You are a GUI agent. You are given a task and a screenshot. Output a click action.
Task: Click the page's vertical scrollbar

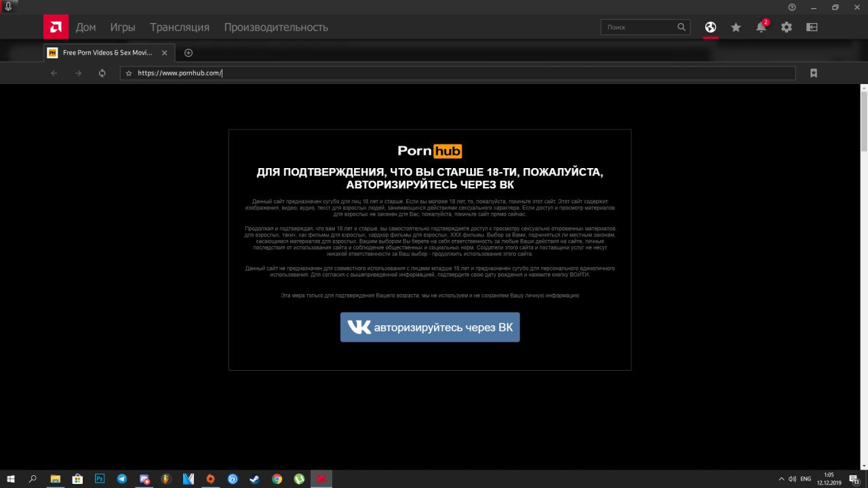(x=863, y=277)
